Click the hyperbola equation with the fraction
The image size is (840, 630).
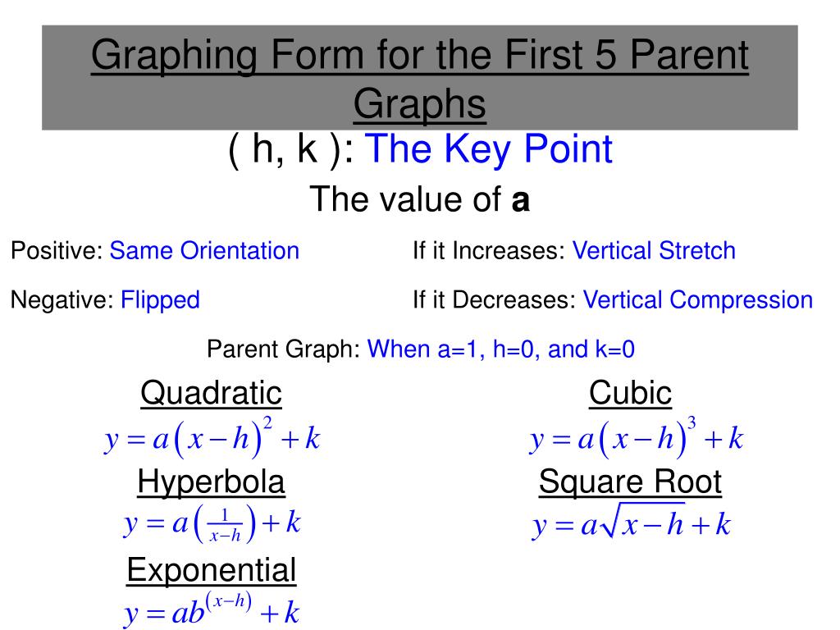[x=212, y=523]
